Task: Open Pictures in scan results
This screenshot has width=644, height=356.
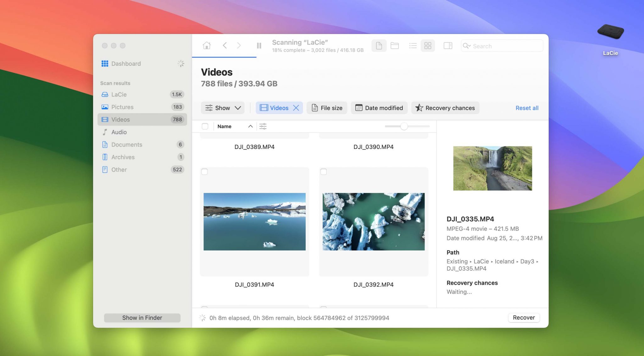Action: (122, 107)
